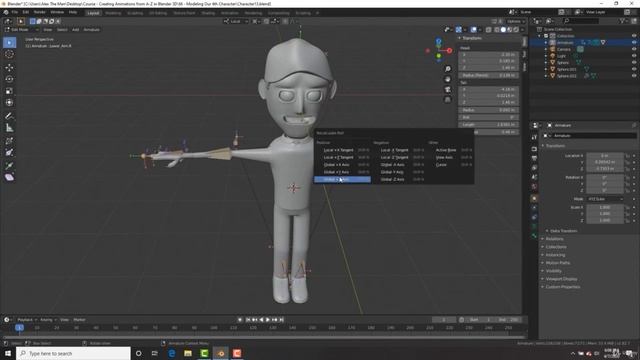Hide Sphere in outliner via eye
Screen dimensions: 640x360
pos(634,62)
